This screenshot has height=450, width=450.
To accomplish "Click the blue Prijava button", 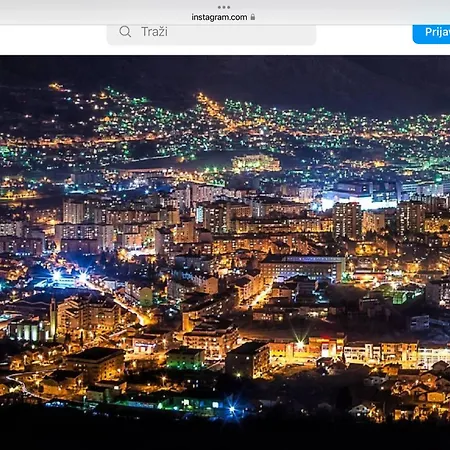I will point(431,33).
